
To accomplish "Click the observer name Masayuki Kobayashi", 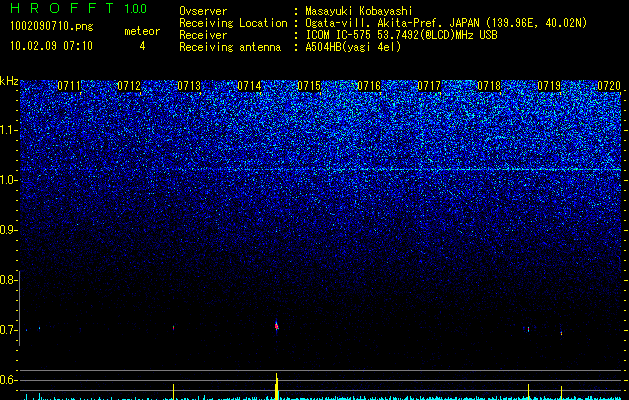I will pos(359,11).
